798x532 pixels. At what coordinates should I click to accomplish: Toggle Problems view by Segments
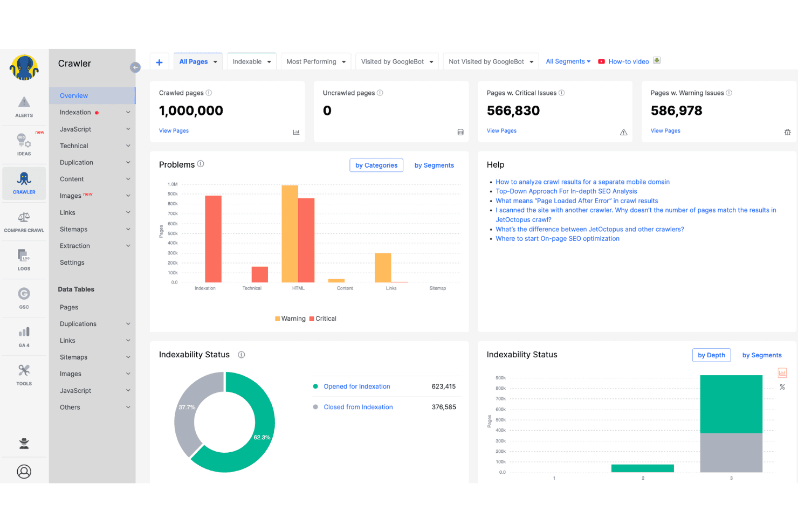click(x=434, y=165)
